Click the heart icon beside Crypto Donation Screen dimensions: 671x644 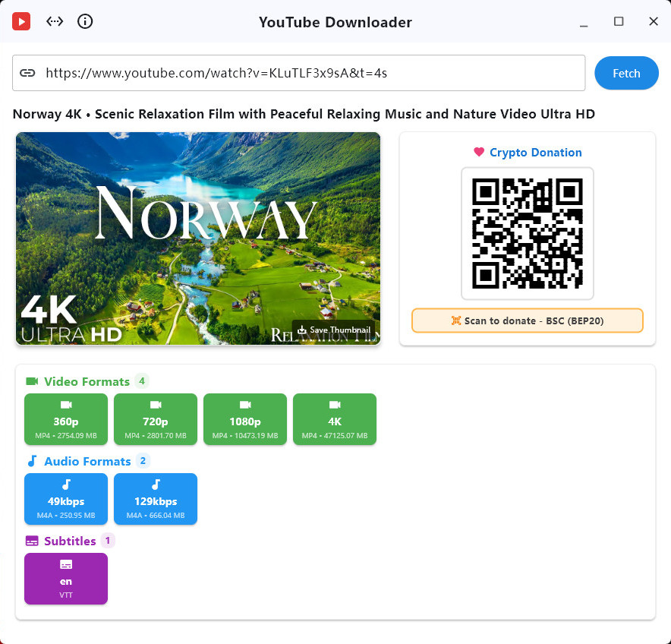(479, 152)
